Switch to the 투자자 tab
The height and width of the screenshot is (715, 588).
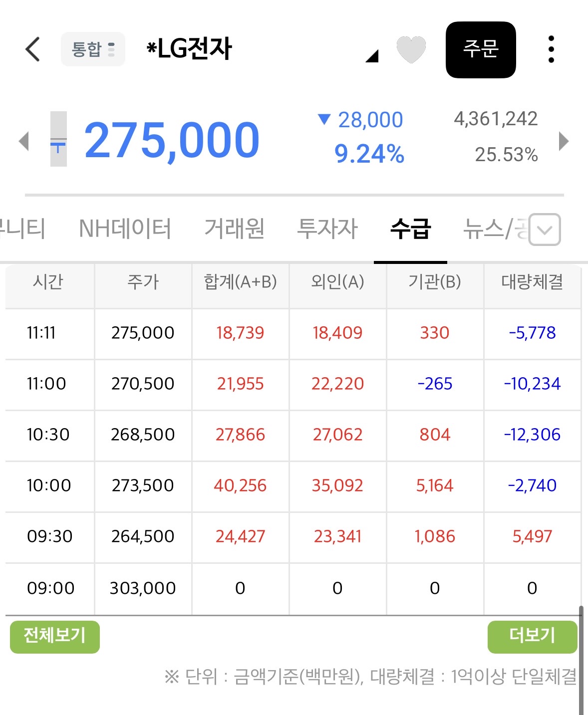[327, 229]
